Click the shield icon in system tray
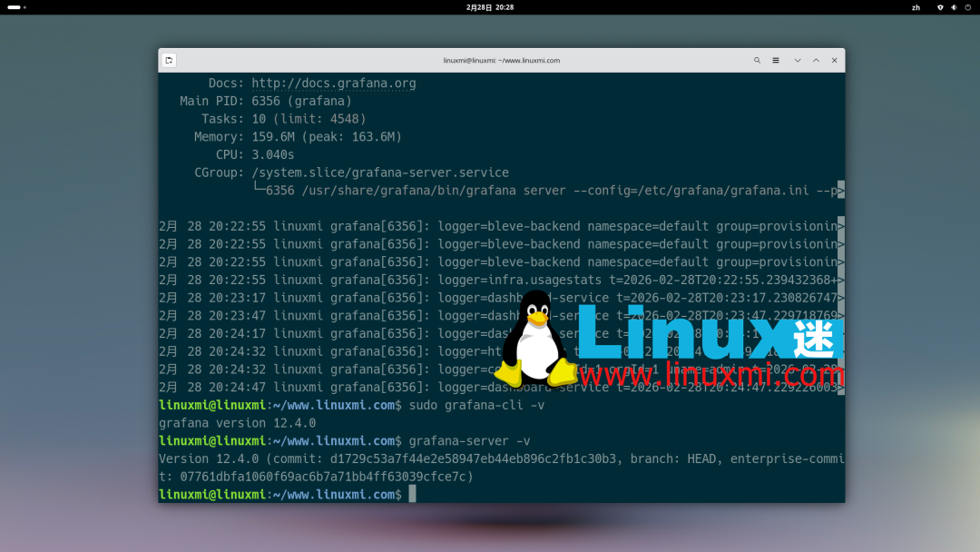The image size is (980, 552). (x=940, y=7)
